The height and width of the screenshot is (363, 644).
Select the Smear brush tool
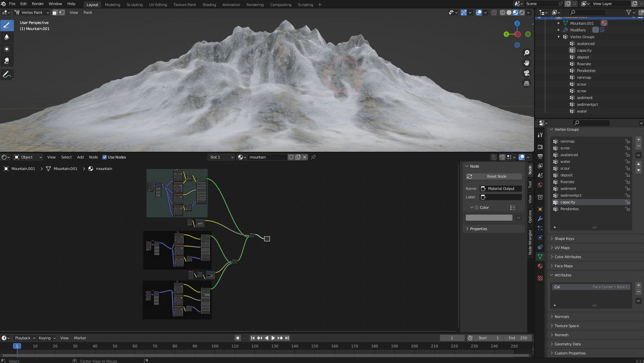(x=7, y=61)
